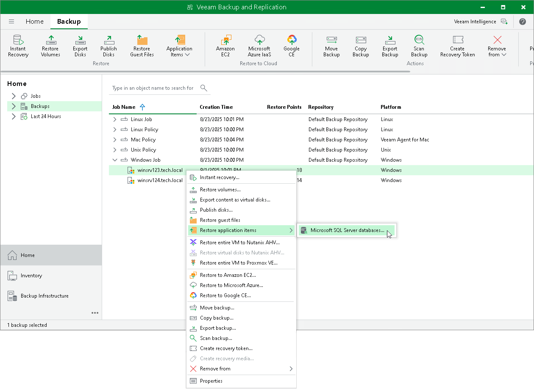This screenshot has height=392, width=534.
Task: Switch to the Home ribbon tab
Action: pos(34,22)
